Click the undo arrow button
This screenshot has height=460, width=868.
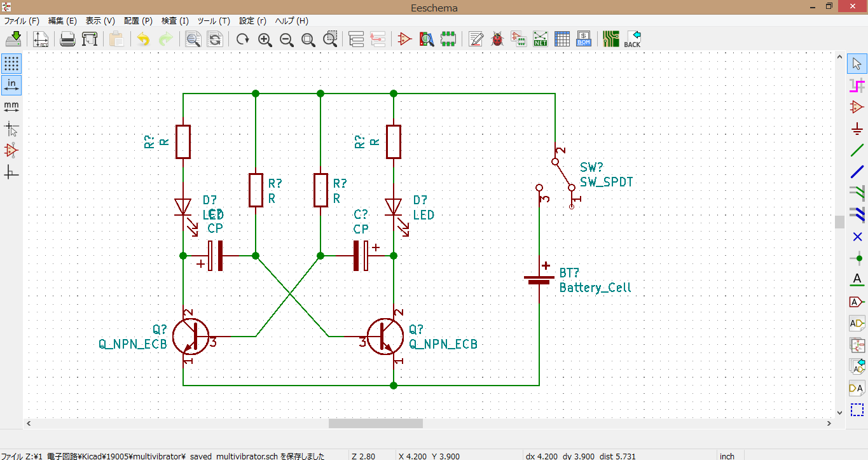(x=144, y=39)
